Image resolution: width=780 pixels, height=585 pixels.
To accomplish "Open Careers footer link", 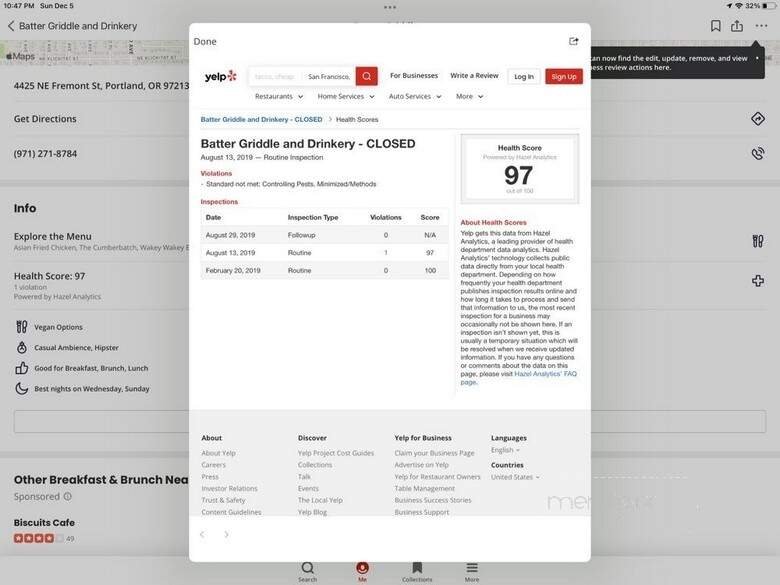I will point(213,465).
